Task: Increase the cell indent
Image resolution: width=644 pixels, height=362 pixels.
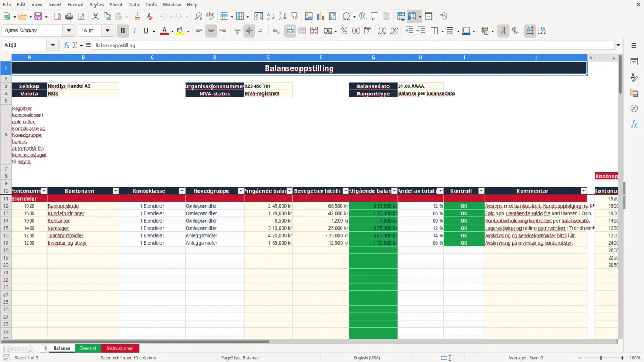Action: (409, 31)
